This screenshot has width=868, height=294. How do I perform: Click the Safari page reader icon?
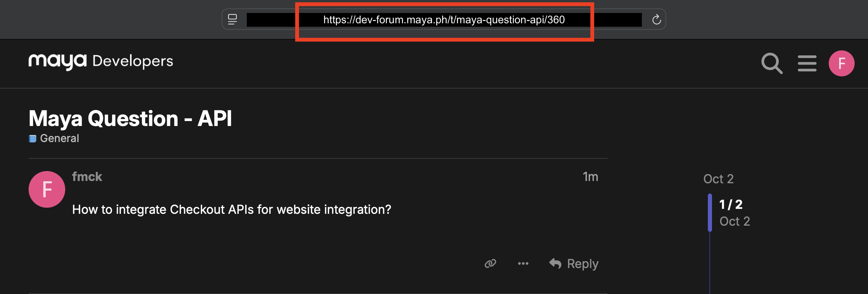[232, 19]
